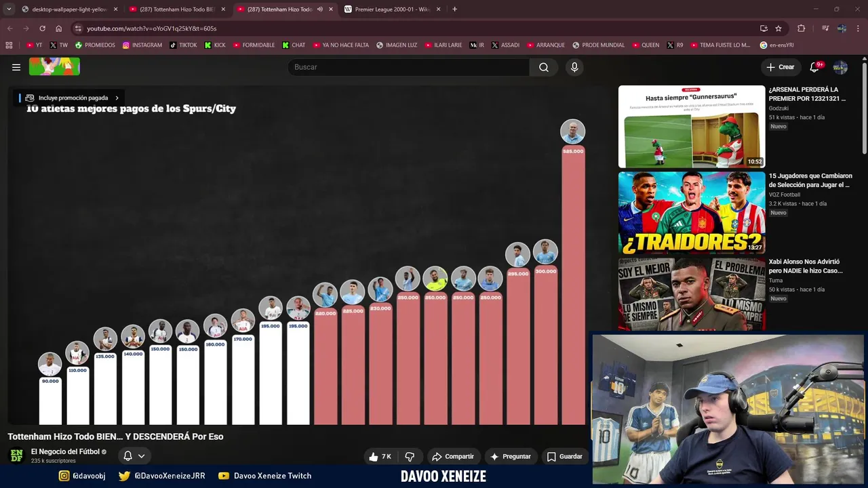Open '15 Jugadores que Cambiaron' video title

(810, 180)
